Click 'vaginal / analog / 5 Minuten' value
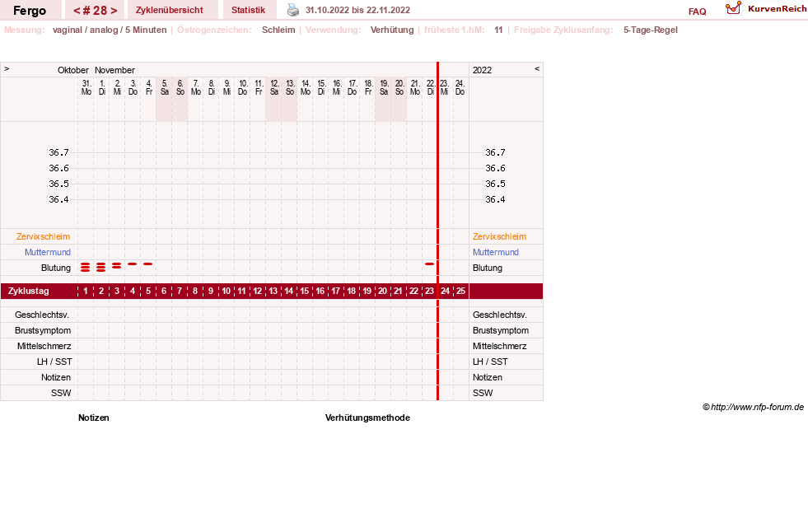Screen dimensions: 808x532 tap(110, 30)
